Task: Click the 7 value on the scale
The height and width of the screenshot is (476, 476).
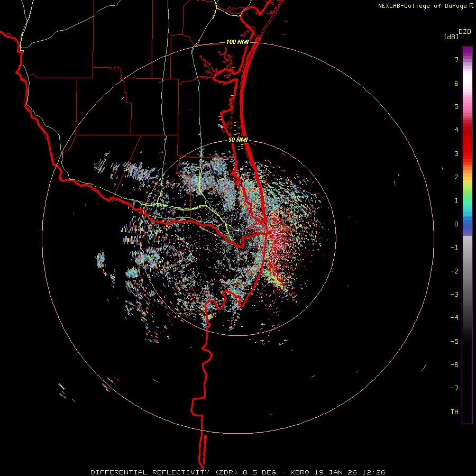Action: [x=456, y=59]
